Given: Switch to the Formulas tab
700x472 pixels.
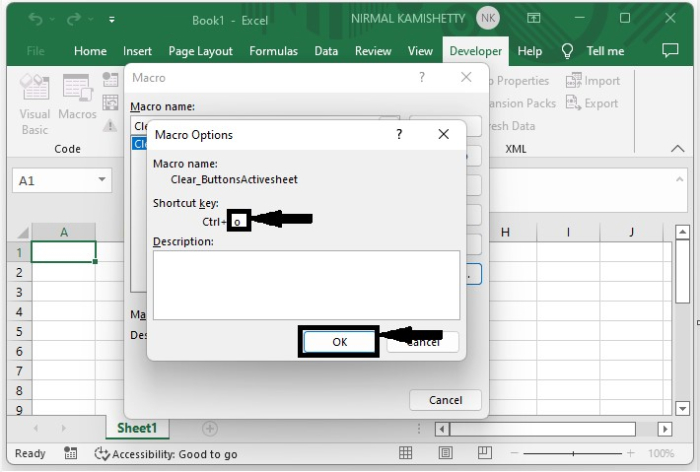Looking at the screenshot, I should pyautogui.click(x=273, y=51).
